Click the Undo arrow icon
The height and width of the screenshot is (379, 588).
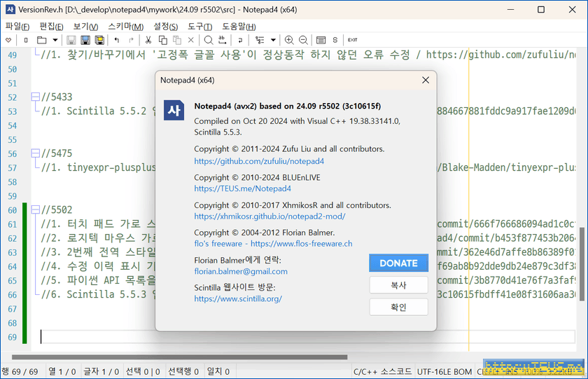116,40
